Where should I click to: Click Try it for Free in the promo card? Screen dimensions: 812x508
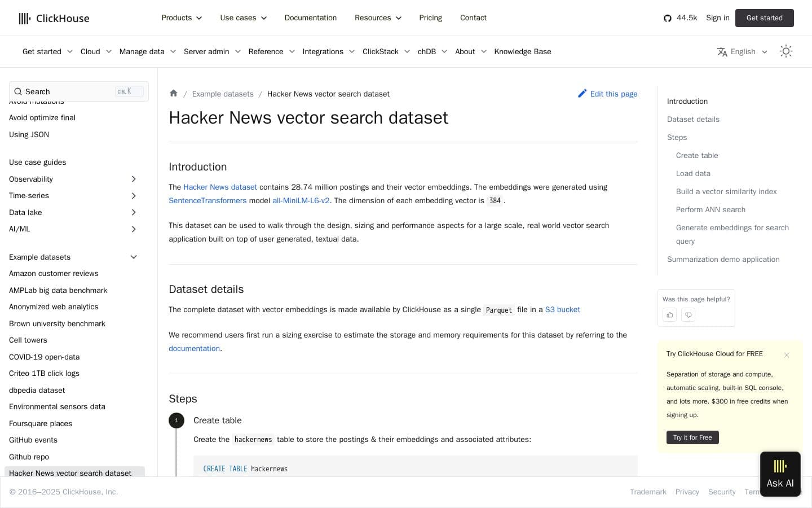coord(692,437)
